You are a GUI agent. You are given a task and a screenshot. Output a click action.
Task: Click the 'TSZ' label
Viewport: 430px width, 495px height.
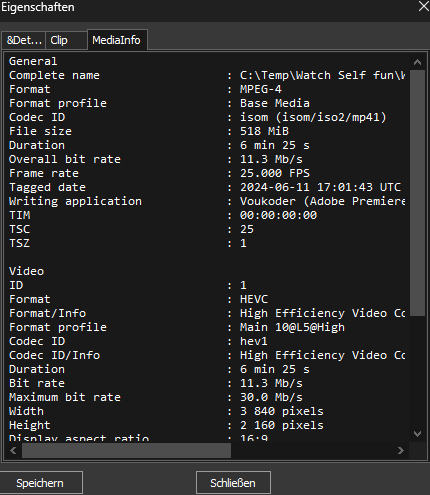tap(19, 243)
